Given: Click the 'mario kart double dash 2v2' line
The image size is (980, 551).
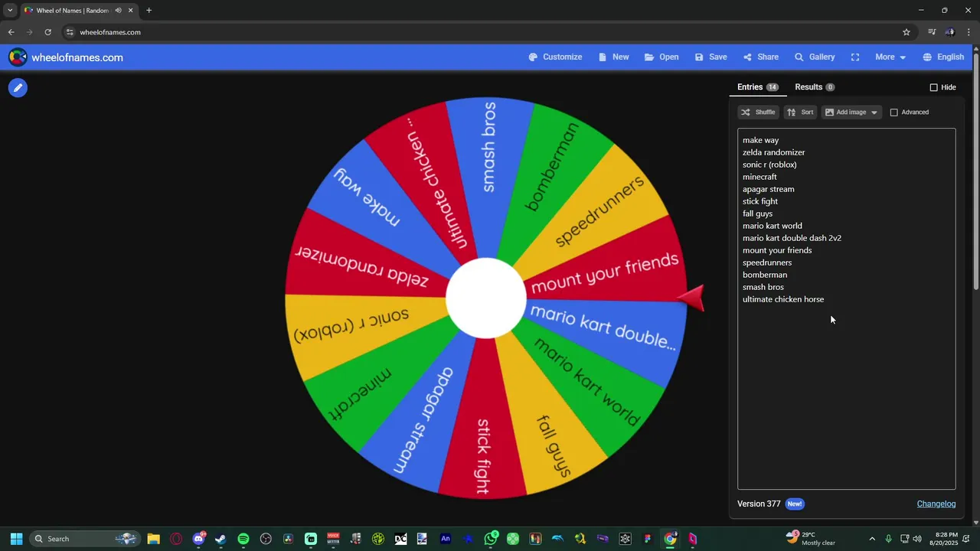Looking at the screenshot, I should (792, 238).
